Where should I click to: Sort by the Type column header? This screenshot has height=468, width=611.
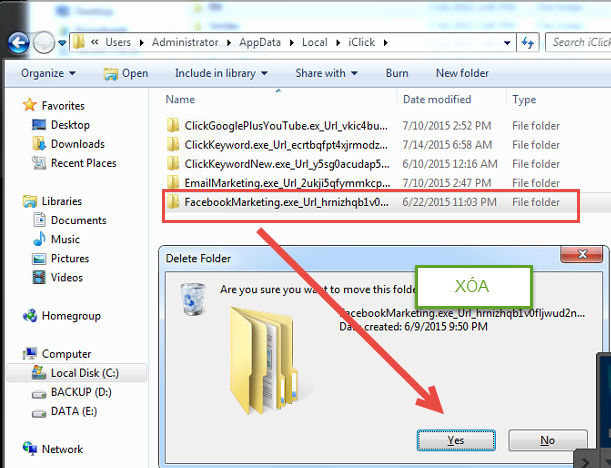point(524,100)
